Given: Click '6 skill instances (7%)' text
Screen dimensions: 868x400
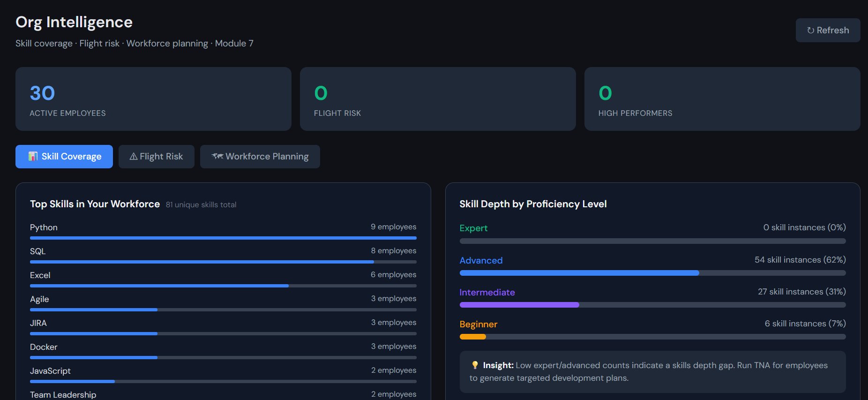Looking at the screenshot, I should (805, 324).
